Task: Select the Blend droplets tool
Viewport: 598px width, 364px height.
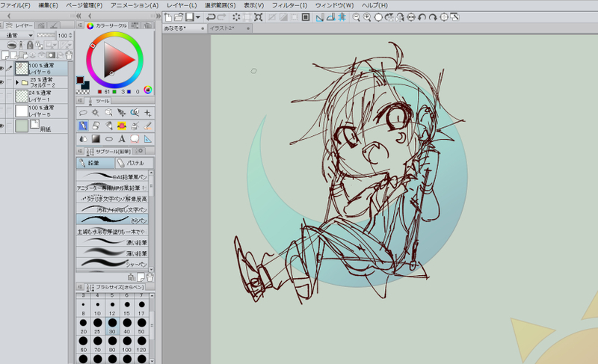Action: click(x=83, y=139)
